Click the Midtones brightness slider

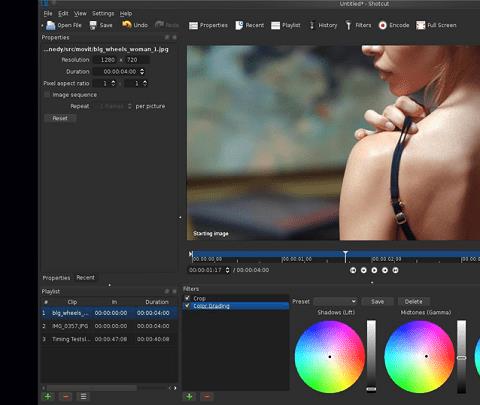tap(462, 356)
